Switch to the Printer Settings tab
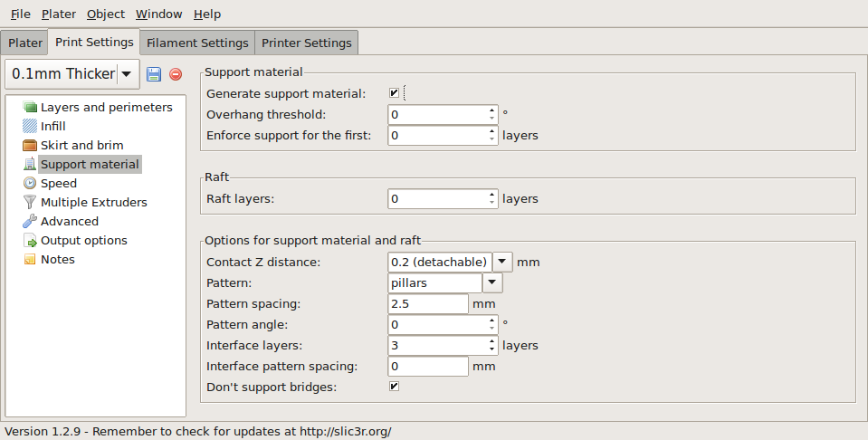 click(306, 43)
